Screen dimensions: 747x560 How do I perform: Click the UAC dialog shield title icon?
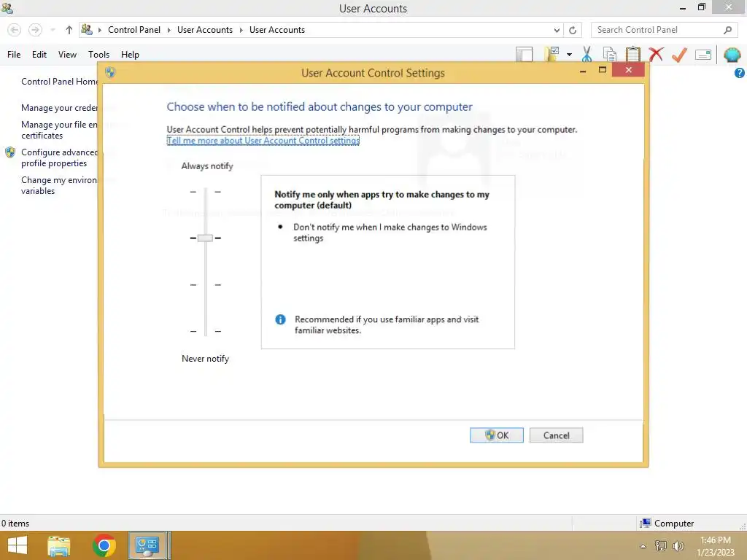[111, 72]
